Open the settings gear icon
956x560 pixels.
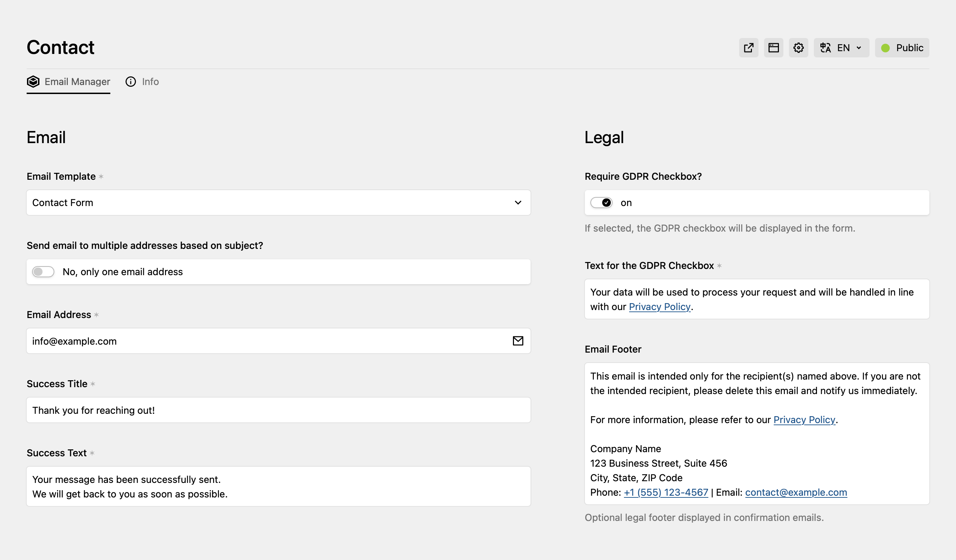point(798,47)
